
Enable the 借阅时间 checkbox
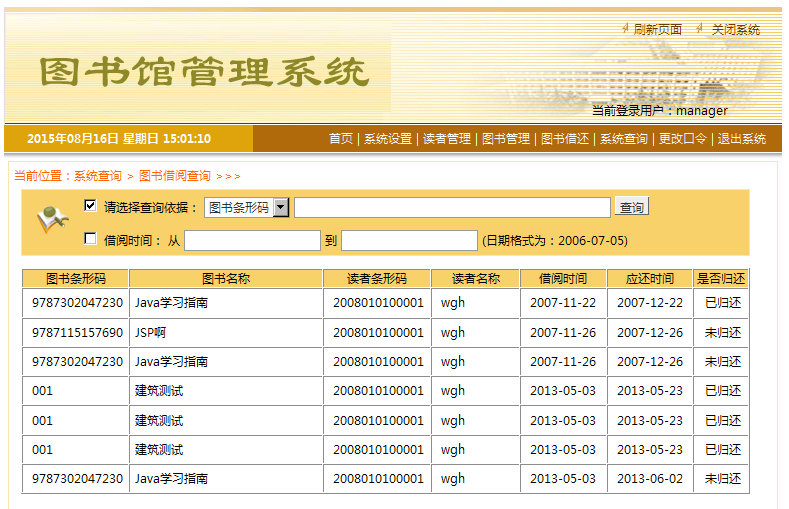point(90,238)
